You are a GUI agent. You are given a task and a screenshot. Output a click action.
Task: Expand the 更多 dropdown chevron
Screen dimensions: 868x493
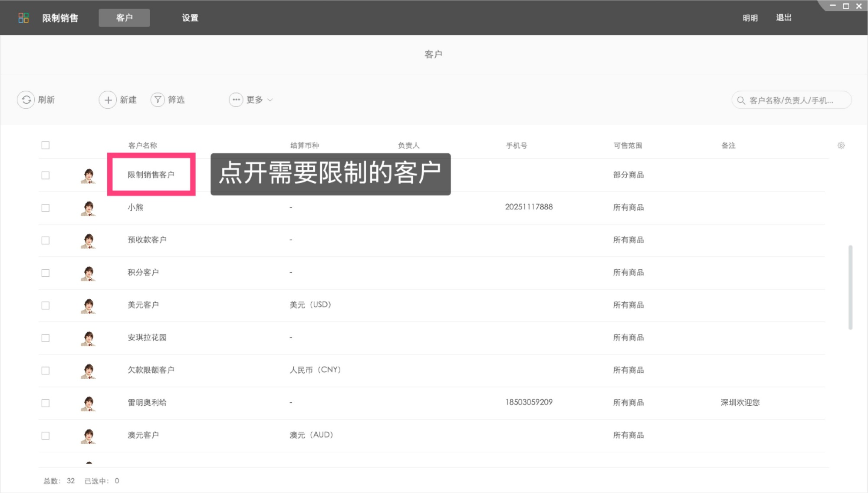(x=270, y=100)
